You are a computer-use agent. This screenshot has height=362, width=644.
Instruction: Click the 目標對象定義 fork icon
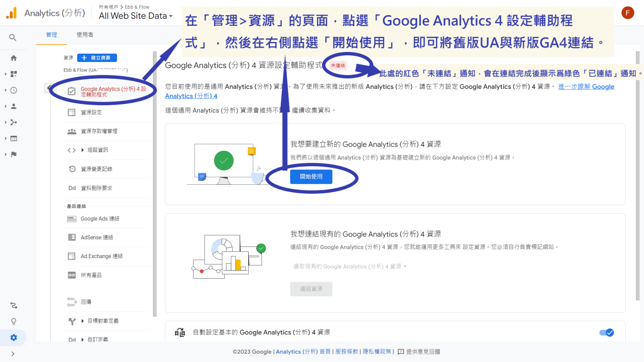coord(72,321)
